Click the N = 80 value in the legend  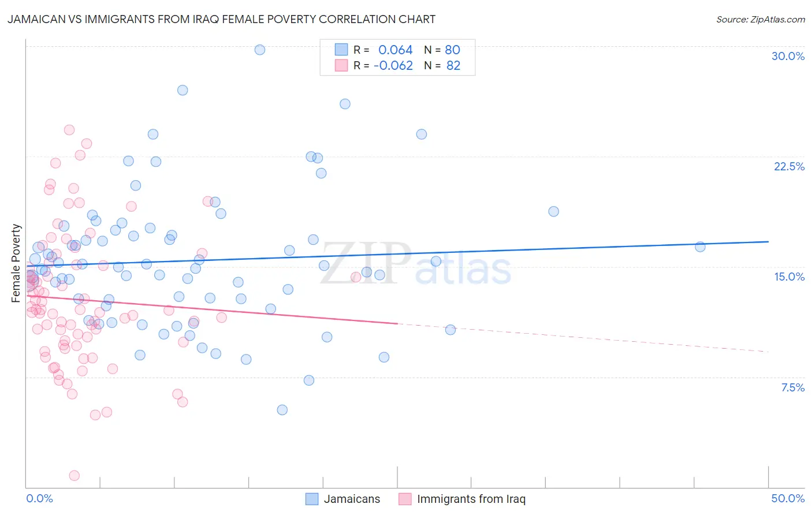442,50
